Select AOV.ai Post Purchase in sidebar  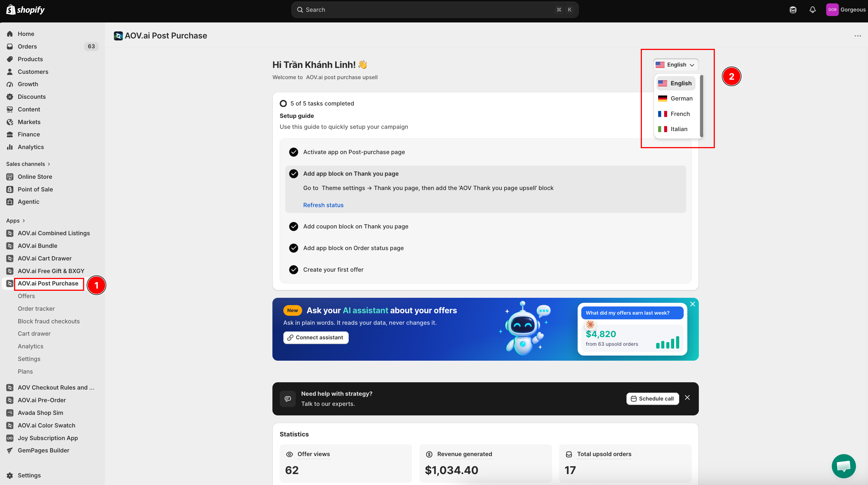(48, 283)
